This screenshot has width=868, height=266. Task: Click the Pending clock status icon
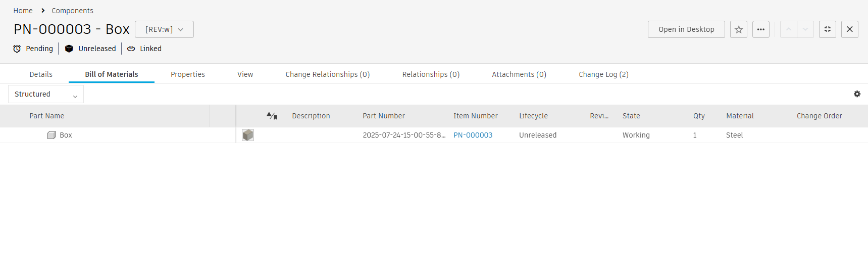click(17, 49)
